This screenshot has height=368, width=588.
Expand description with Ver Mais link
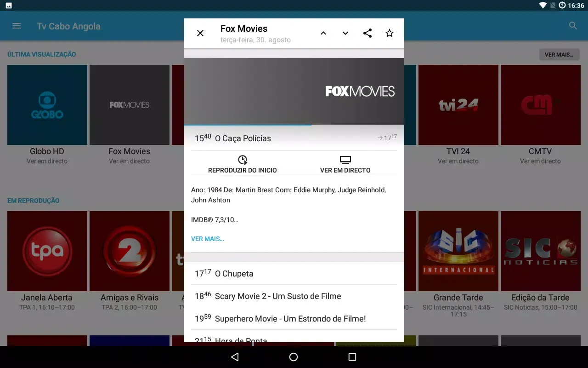coord(208,239)
